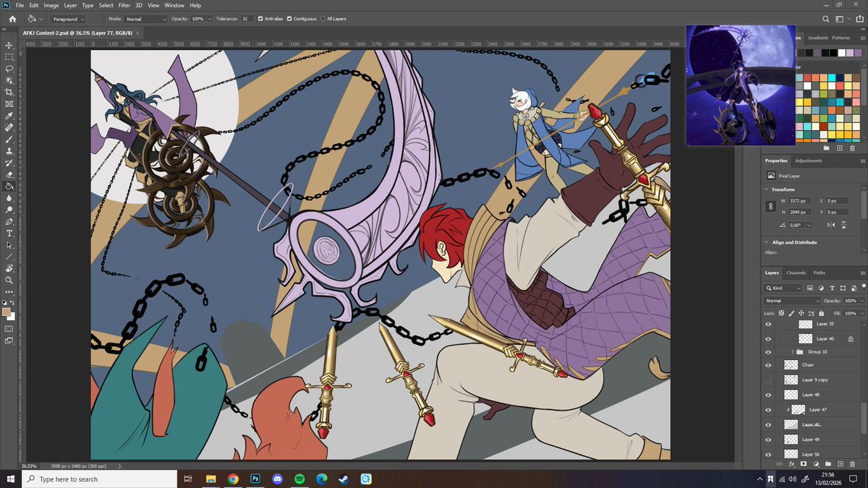Screen dimensions: 868x488
Task: Select the Lasso tool
Action: click(x=9, y=69)
